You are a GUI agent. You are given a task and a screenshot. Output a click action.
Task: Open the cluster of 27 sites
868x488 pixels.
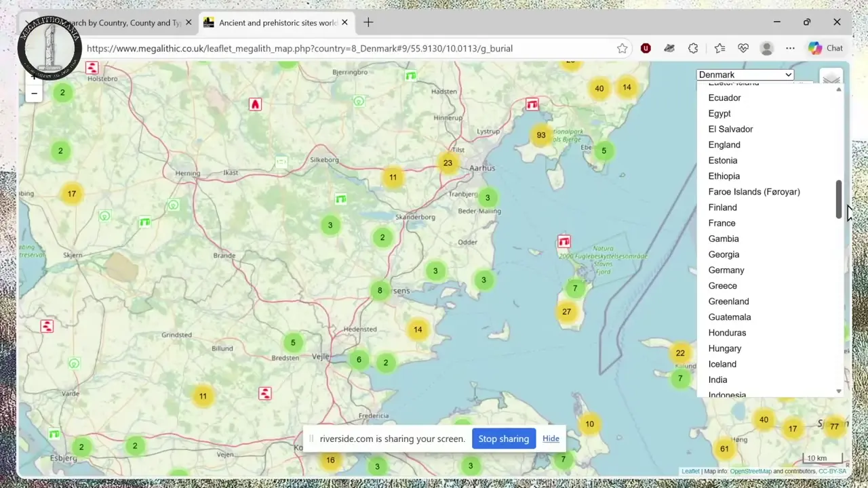tap(566, 312)
